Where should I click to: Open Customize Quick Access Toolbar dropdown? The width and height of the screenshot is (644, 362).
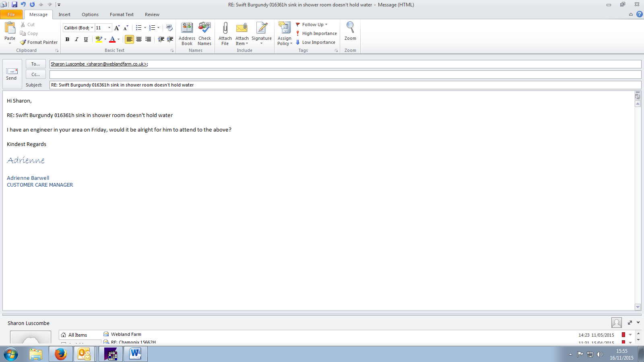coord(59,4)
